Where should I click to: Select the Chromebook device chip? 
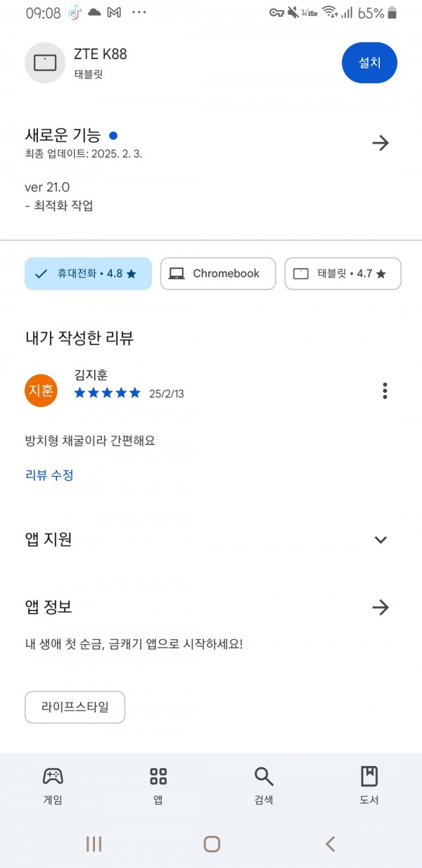tap(218, 274)
